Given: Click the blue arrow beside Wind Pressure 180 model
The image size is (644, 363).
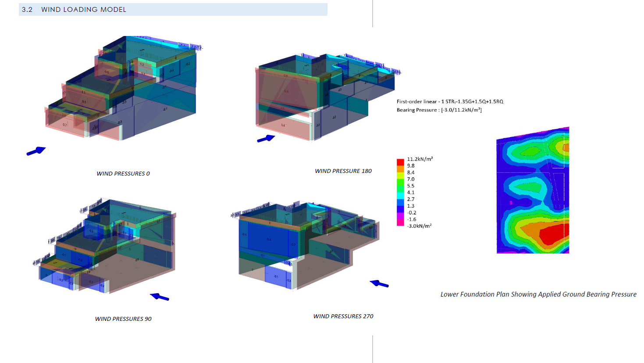Looking at the screenshot, I should coord(266,139).
